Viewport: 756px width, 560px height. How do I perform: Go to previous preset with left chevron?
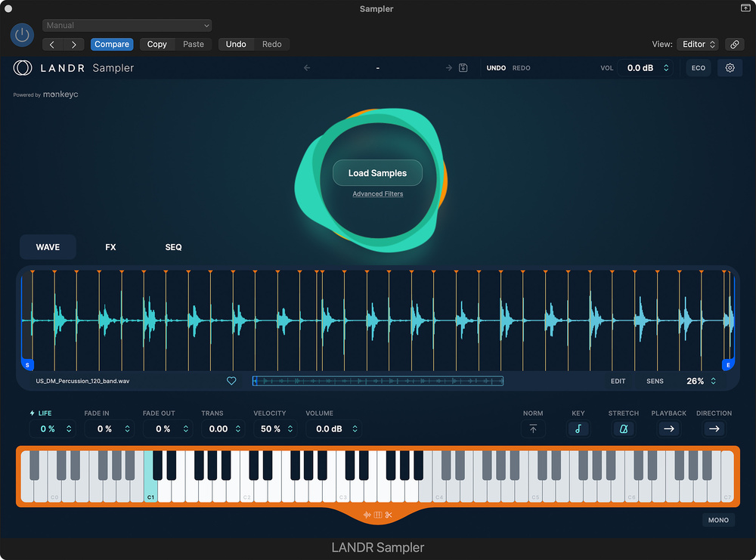pyautogui.click(x=53, y=45)
